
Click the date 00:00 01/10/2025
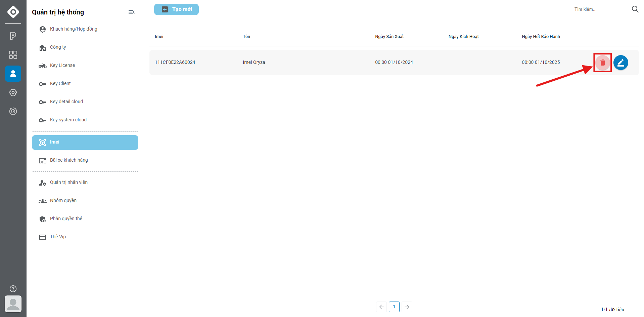click(x=541, y=62)
